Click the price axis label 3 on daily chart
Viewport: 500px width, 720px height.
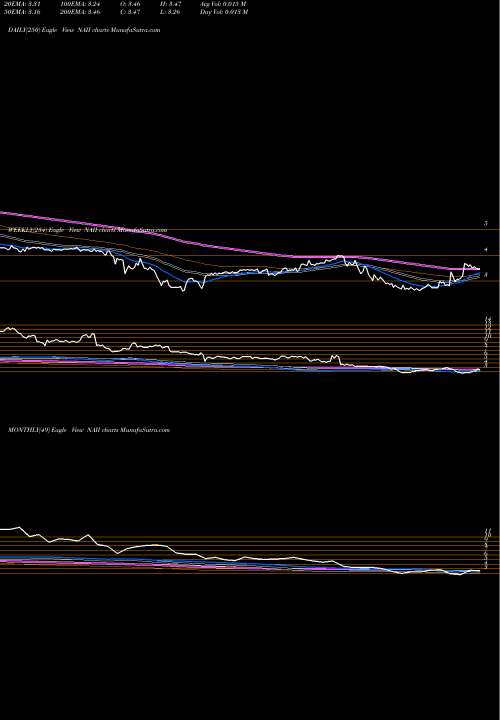pos(486,275)
